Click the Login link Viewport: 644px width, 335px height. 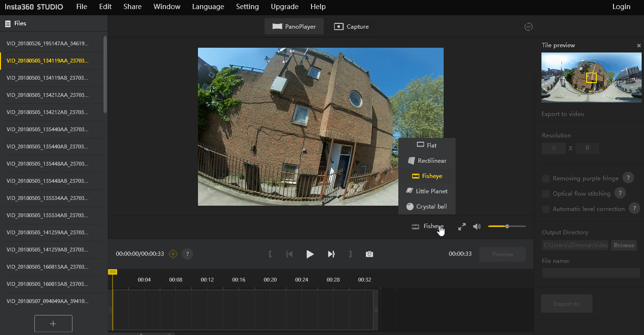click(621, 7)
